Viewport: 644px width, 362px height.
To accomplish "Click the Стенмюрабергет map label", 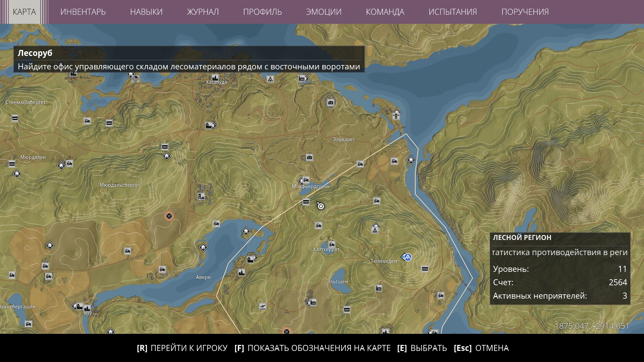I will (25, 102).
